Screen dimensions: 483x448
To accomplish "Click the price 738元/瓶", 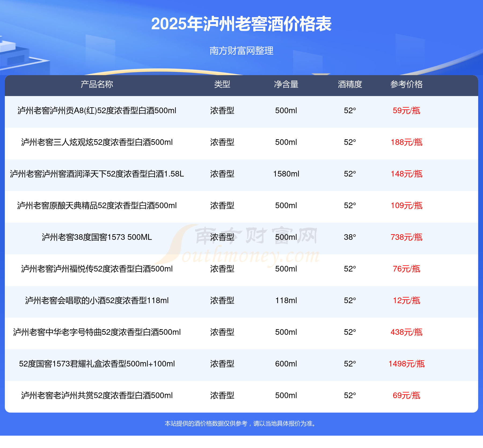I will click(407, 237).
